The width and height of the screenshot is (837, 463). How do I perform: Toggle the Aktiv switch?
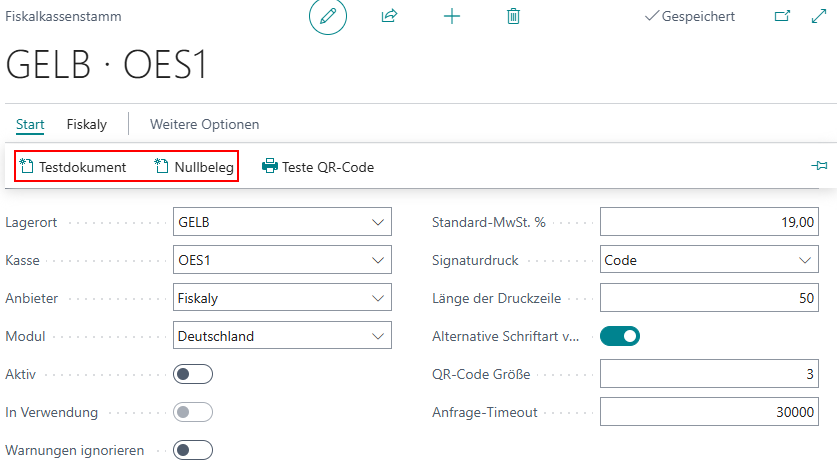(x=193, y=374)
